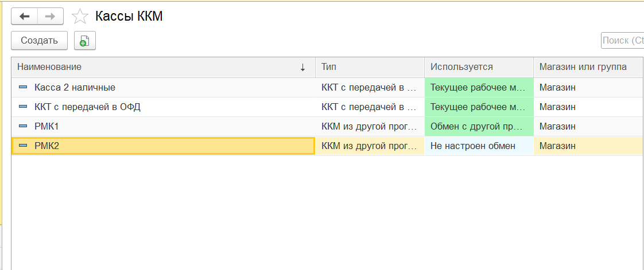Click Магазин cell of ККТ с передачей в ОФД row

(588, 107)
